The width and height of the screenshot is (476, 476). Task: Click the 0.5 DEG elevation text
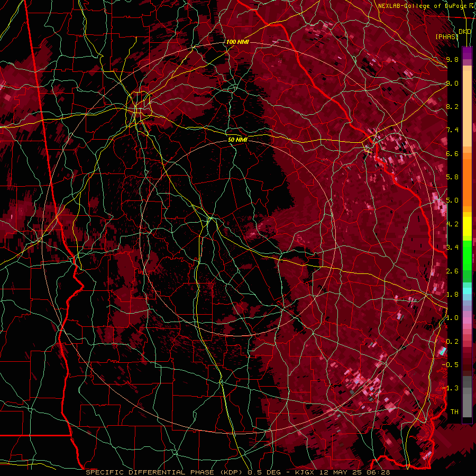(264, 472)
